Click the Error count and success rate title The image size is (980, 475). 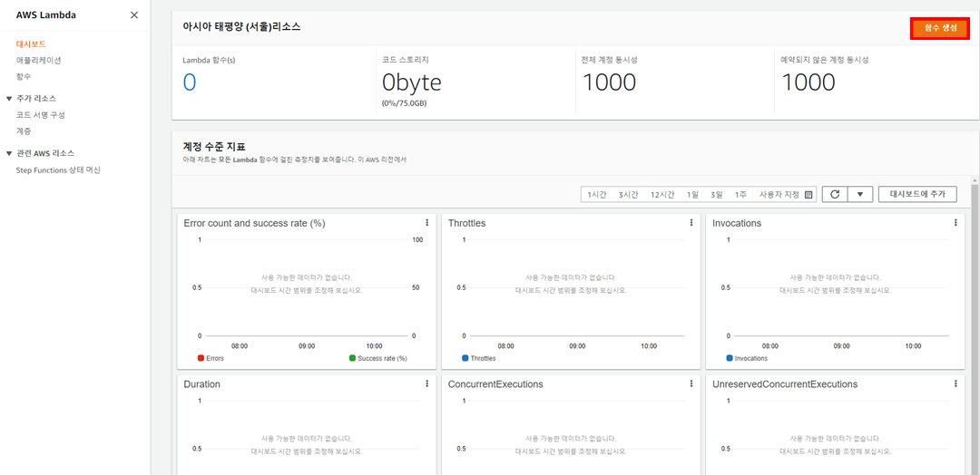point(254,223)
